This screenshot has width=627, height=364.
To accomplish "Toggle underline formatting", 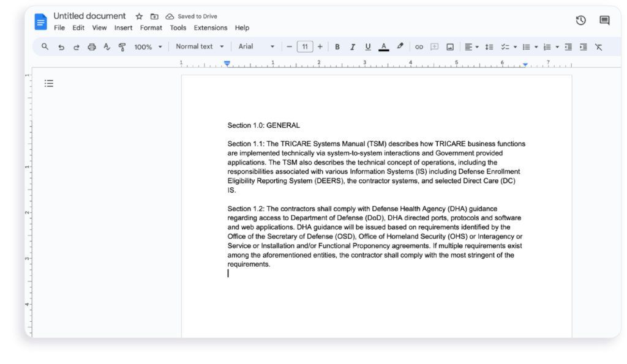I will 367,47.
